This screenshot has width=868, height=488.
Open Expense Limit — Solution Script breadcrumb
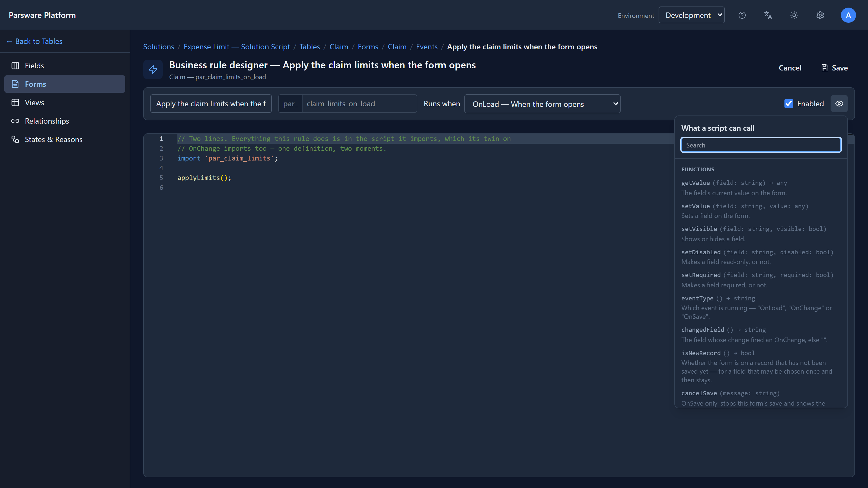pos(237,47)
